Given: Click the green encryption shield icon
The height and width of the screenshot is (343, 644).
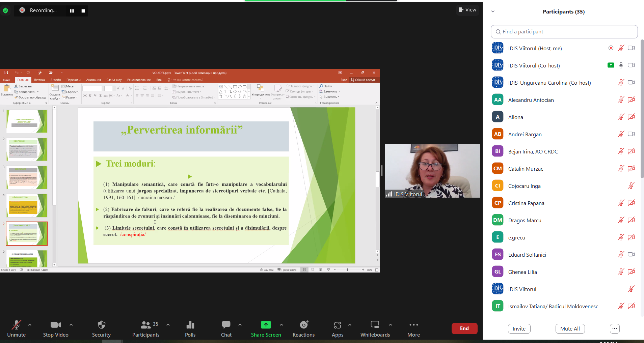Looking at the screenshot, I should (5, 10).
